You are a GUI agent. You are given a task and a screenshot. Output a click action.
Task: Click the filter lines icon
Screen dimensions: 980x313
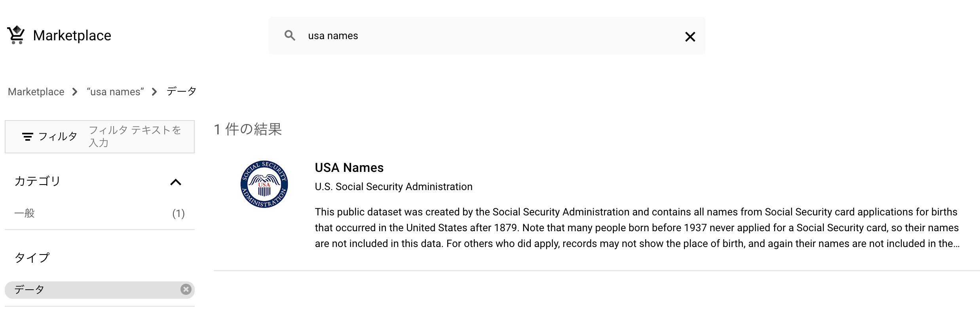point(27,137)
